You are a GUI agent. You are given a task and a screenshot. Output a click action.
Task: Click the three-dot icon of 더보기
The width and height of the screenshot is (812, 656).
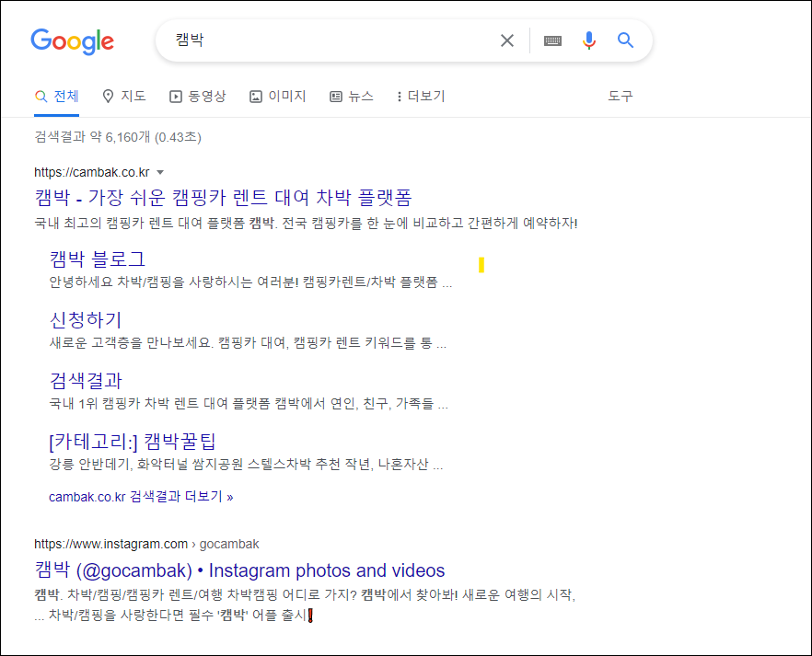(x=399, y=97)
